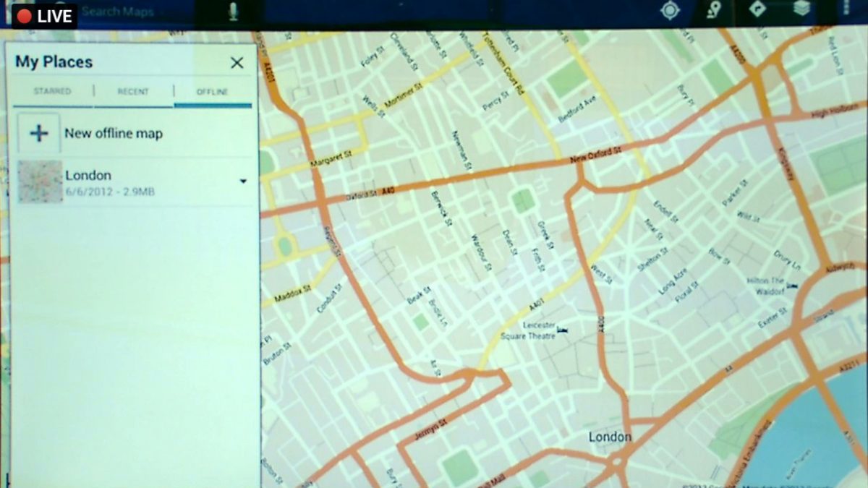Open the directions diamond icon
Screen dimensions: 868x488
click(757, 9)
